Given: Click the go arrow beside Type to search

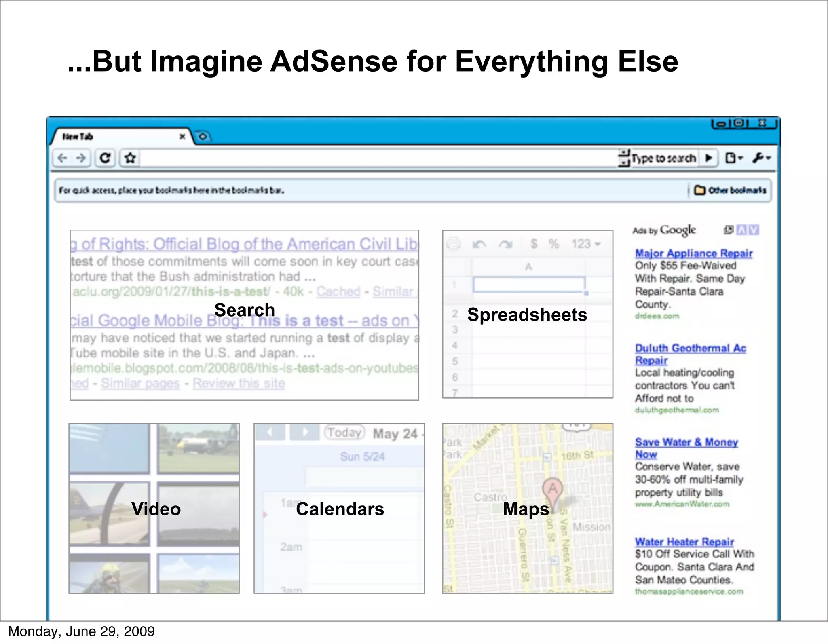Looking at the screenshot, I should pos(709,158).
